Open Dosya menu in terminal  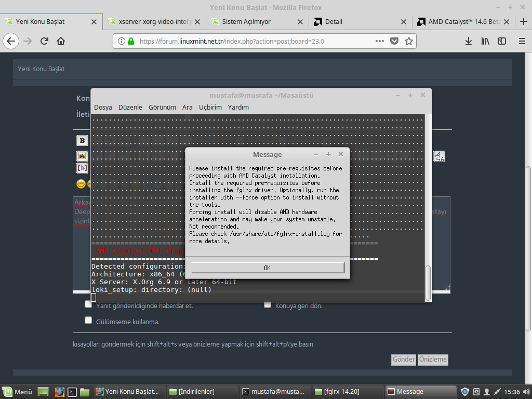tap(103, 107)
